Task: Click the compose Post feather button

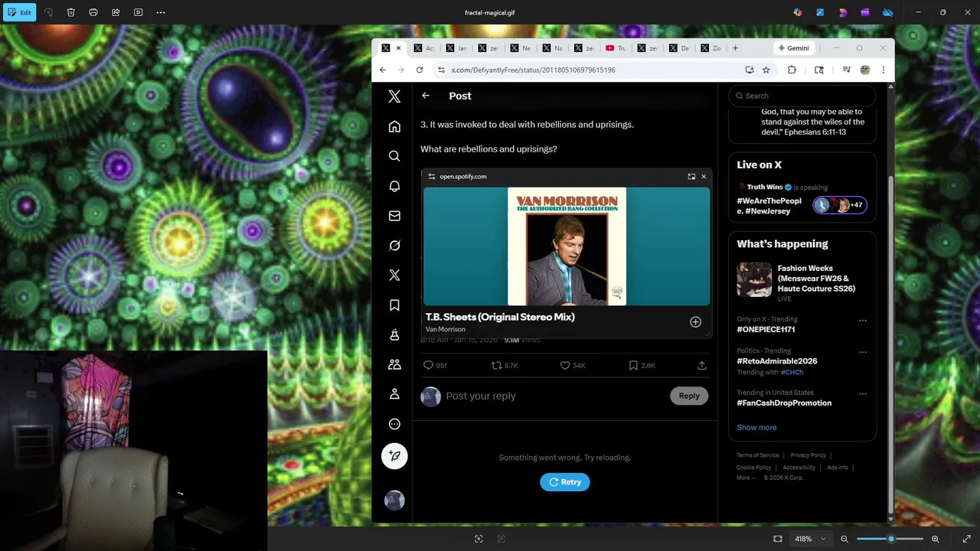Action: [394, 455]
